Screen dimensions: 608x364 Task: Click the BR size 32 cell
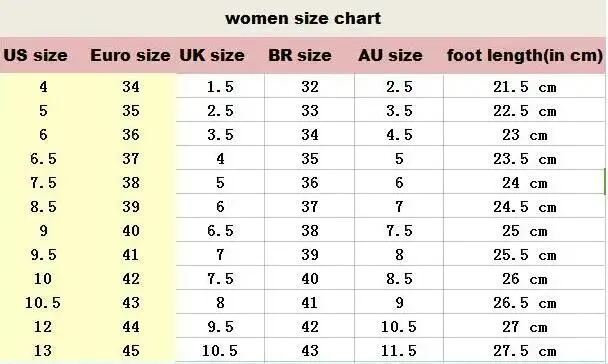click(310, 86)
